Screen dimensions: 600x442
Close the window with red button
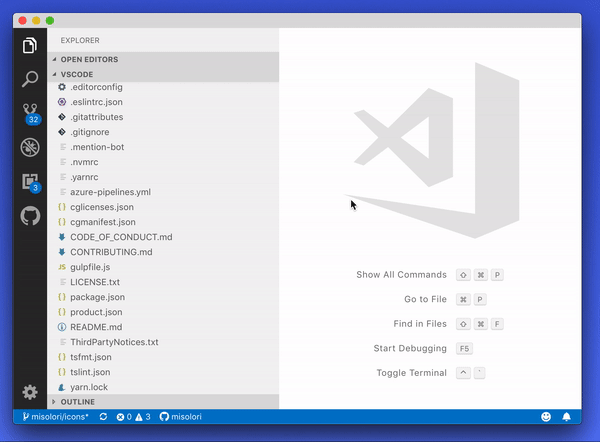coord(23,21)
